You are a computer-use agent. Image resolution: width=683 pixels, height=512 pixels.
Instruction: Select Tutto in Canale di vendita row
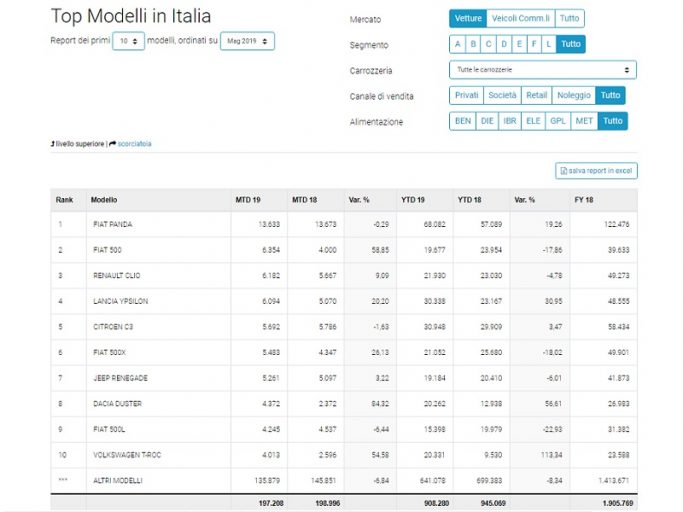pyautogui.click(x=610, y=95)
